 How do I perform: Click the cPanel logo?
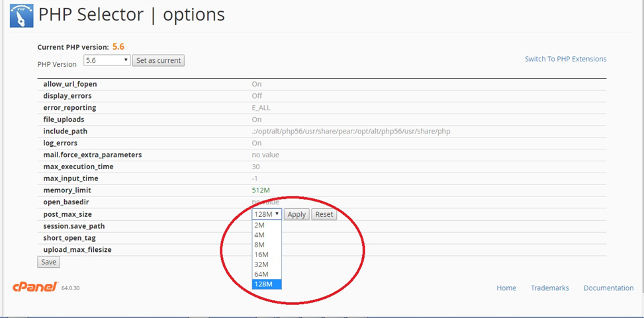(x=35, y=287)
